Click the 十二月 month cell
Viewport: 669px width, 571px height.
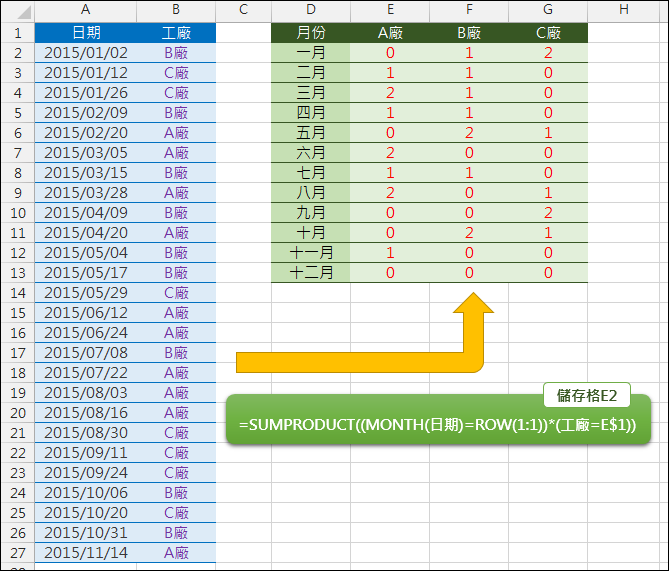(x=311, y=273)
